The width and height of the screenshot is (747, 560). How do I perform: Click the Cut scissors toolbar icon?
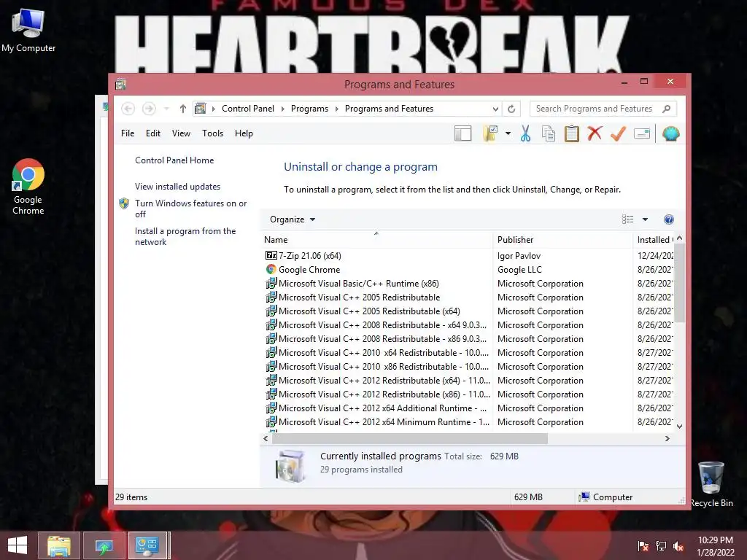tap(525, 134)
